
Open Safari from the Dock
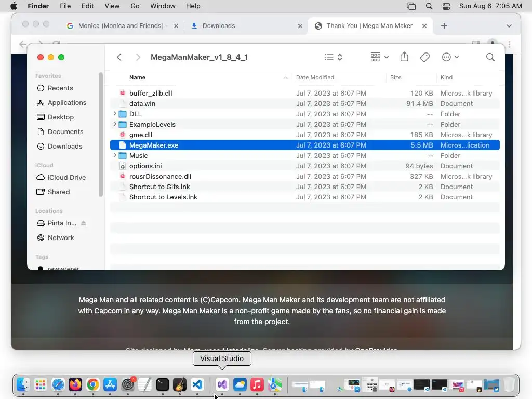tap(58, 384)
